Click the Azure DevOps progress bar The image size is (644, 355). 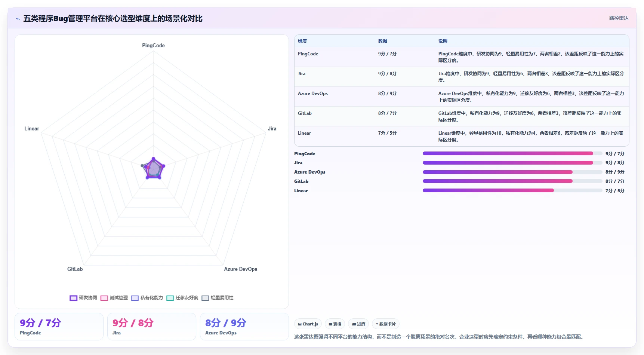pos(512,172)
